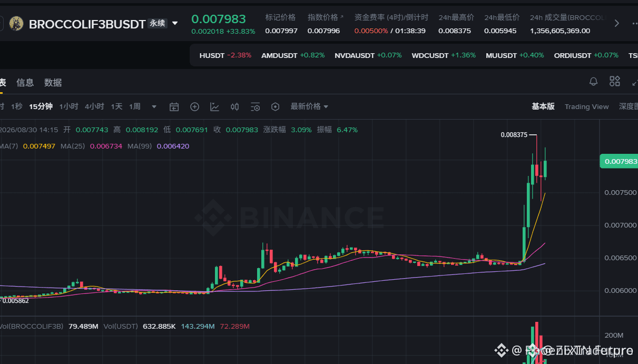This screenshot has width=638, height=364.
Task: Click the 24h最高价 0.008375 value
Action: tap(455, 31)
